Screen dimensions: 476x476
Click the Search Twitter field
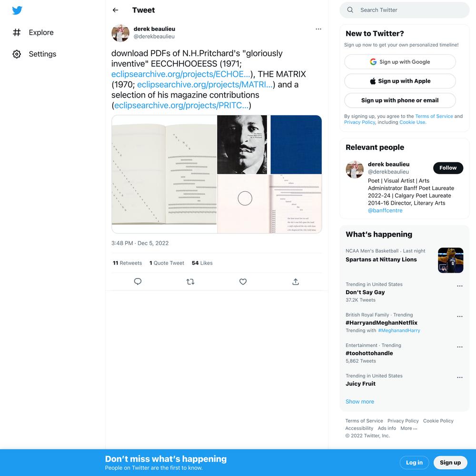click(404, 10)
